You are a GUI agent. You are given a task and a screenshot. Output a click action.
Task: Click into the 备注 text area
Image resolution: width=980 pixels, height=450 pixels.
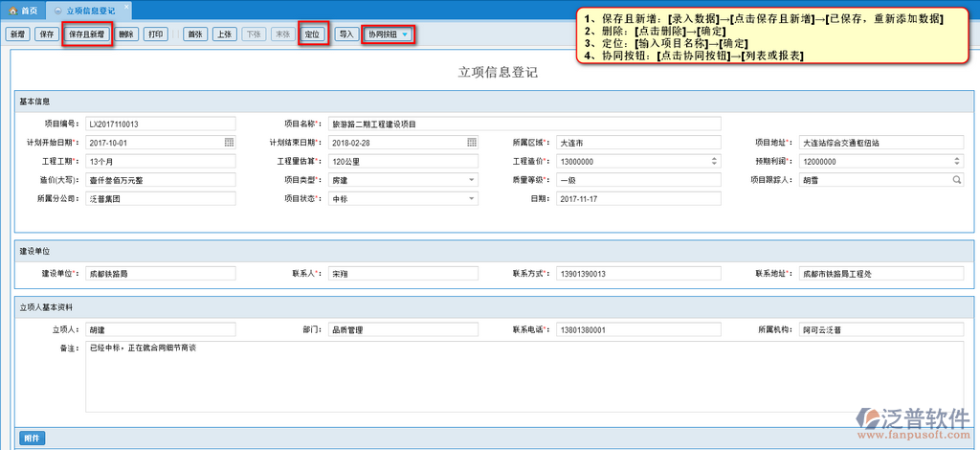point(523,374)
